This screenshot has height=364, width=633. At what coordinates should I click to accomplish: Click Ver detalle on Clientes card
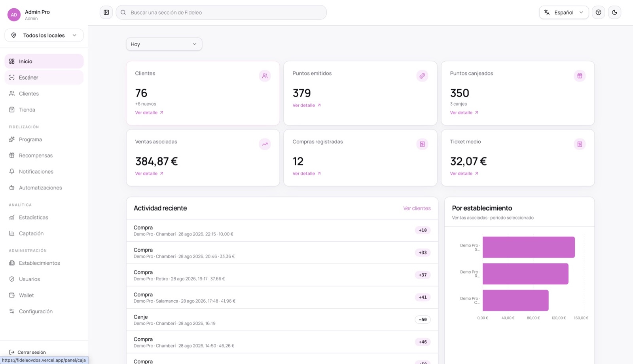click(x=149, y=113)
